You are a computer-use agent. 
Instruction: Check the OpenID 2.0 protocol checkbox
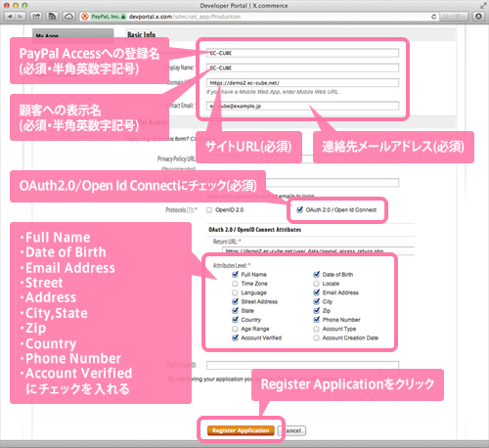(x=209, y=210)
